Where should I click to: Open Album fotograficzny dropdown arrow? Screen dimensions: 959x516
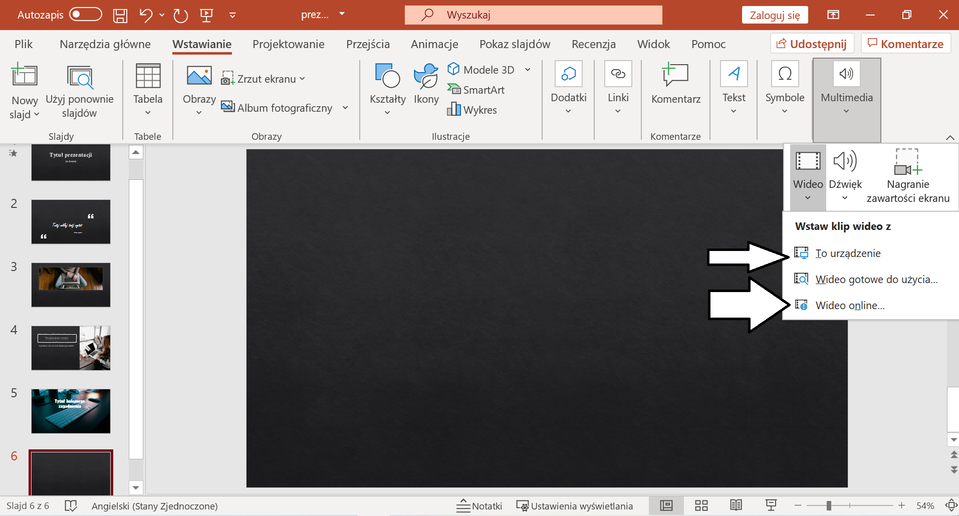tap(345, 108)
